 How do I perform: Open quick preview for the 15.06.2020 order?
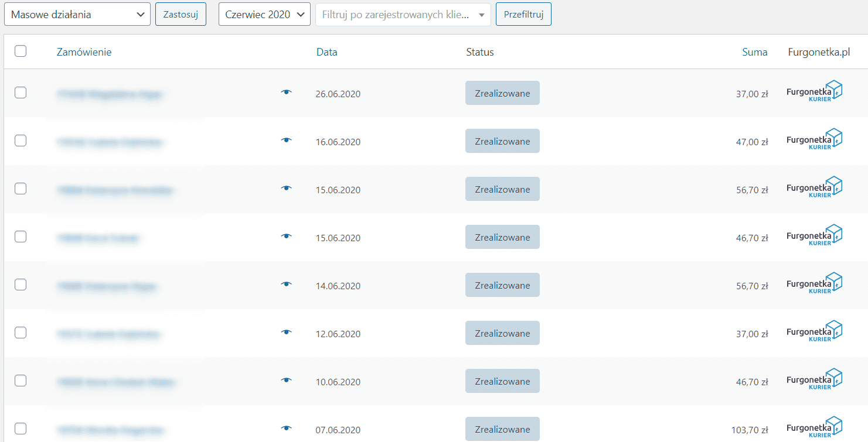[287, 189]
